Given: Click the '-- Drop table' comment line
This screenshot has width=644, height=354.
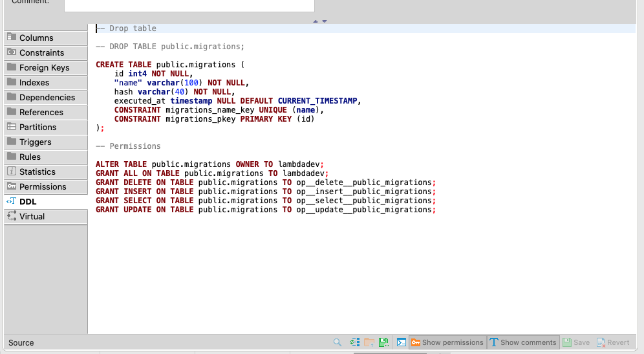Looking at the screenshot, I should click(x=126, y=28).
